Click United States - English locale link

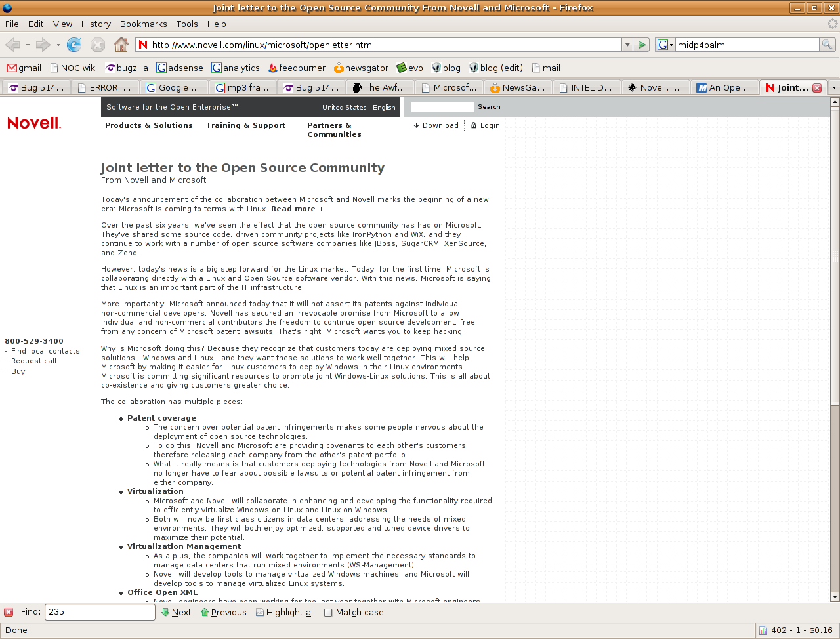coord(359,107)
